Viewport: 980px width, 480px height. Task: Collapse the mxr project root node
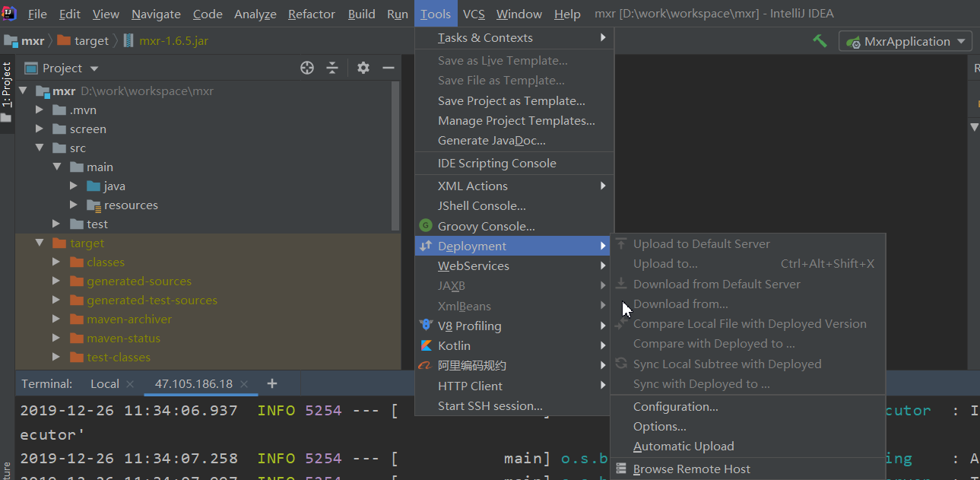(22, 91)
